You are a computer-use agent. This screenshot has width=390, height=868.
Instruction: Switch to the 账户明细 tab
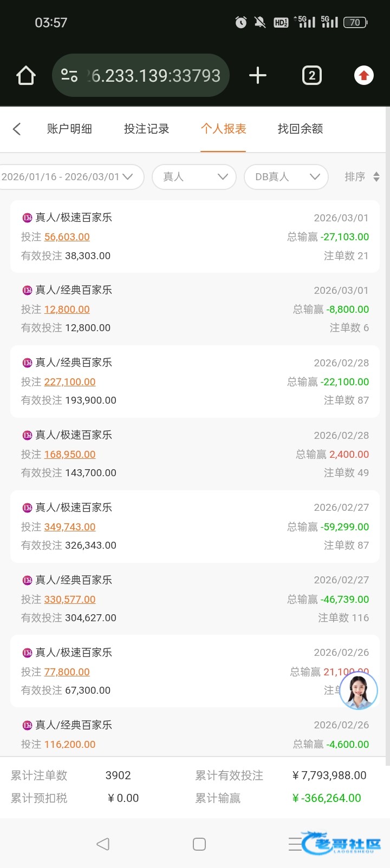pyautogui.click(x=69, y=129)
